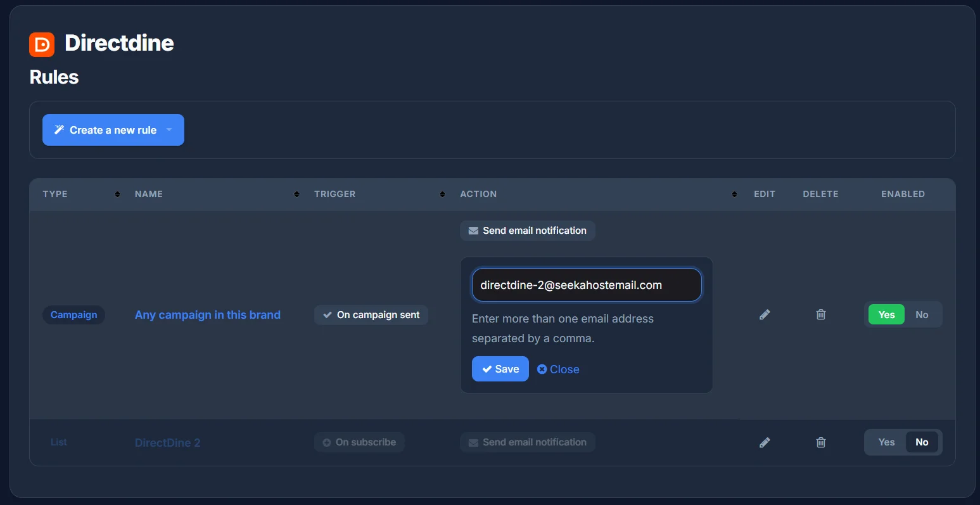The image size is (980, 505).
Task: Set the campaign rule enabled to No
Action: 922,315
